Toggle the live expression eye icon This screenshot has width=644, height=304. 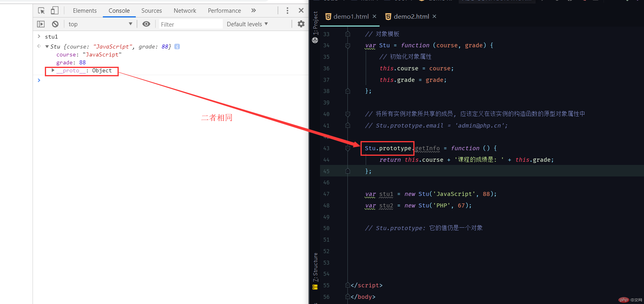coord(147,24)
